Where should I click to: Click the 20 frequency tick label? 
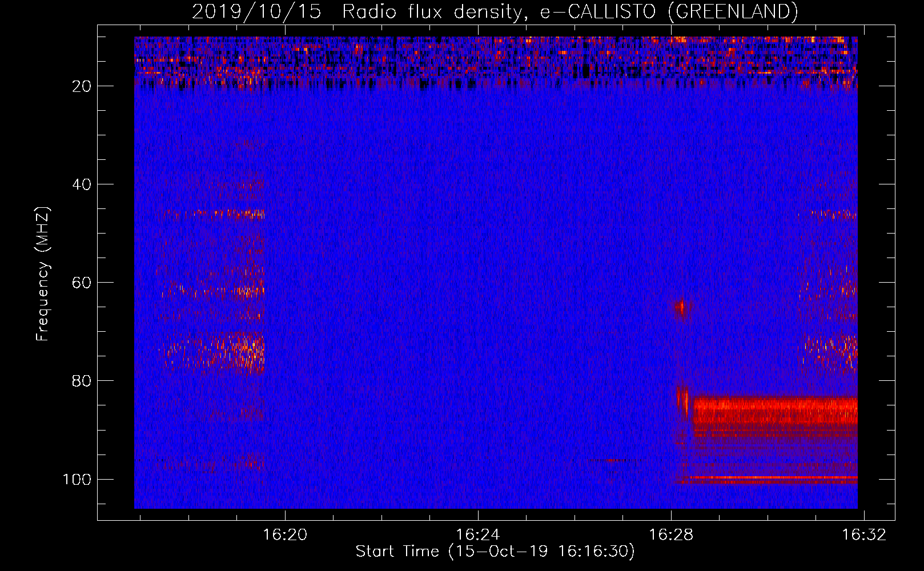tap(82, 86)
